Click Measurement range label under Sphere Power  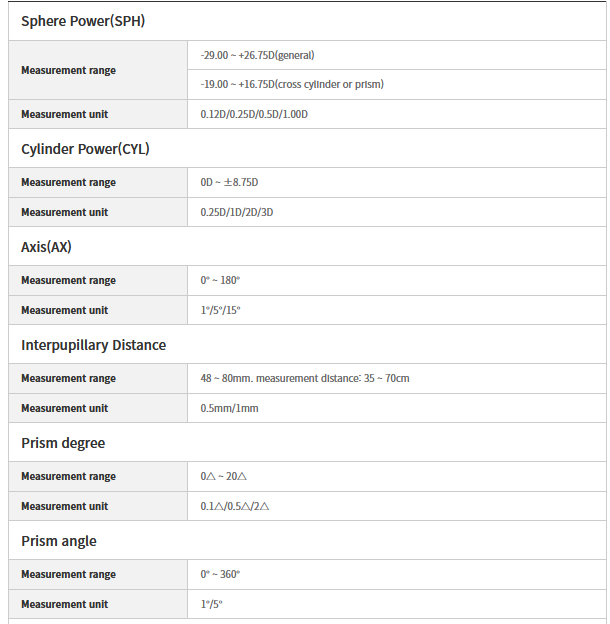[68, 70]
